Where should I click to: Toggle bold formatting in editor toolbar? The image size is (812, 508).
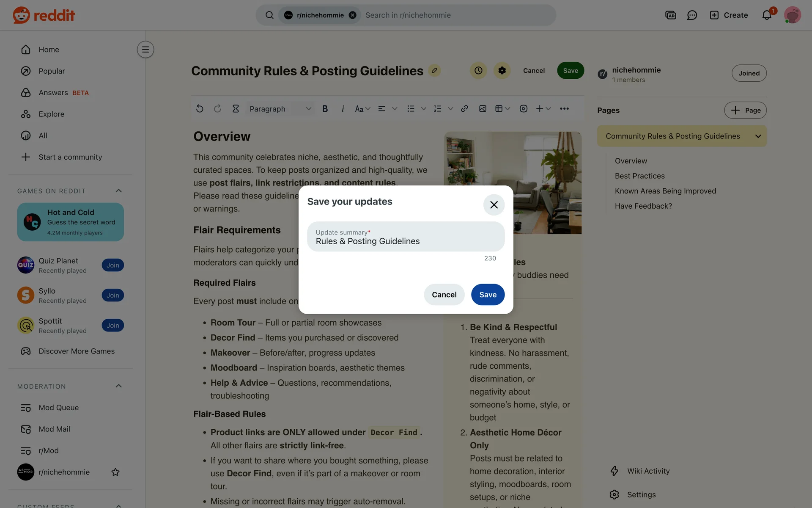click(325, 109)
